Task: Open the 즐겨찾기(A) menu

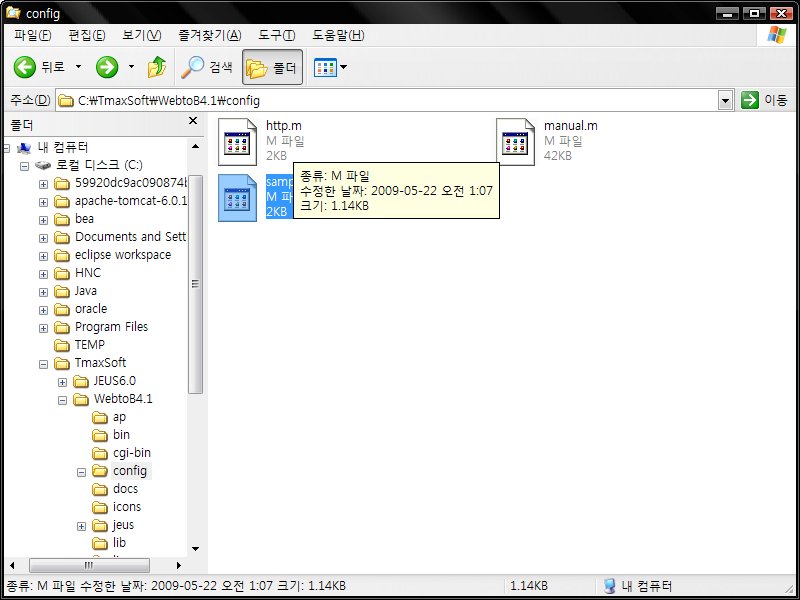Action: point(210,35)
